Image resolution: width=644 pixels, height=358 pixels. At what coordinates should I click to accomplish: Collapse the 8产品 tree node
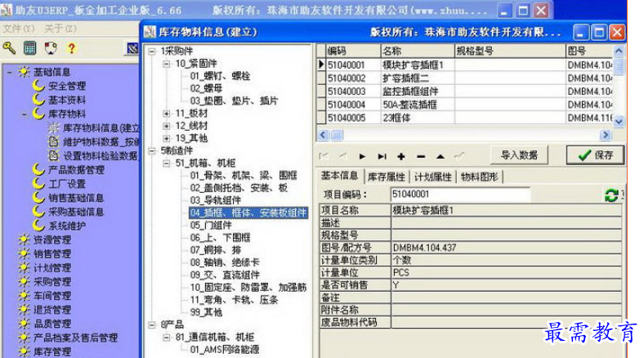152,324
